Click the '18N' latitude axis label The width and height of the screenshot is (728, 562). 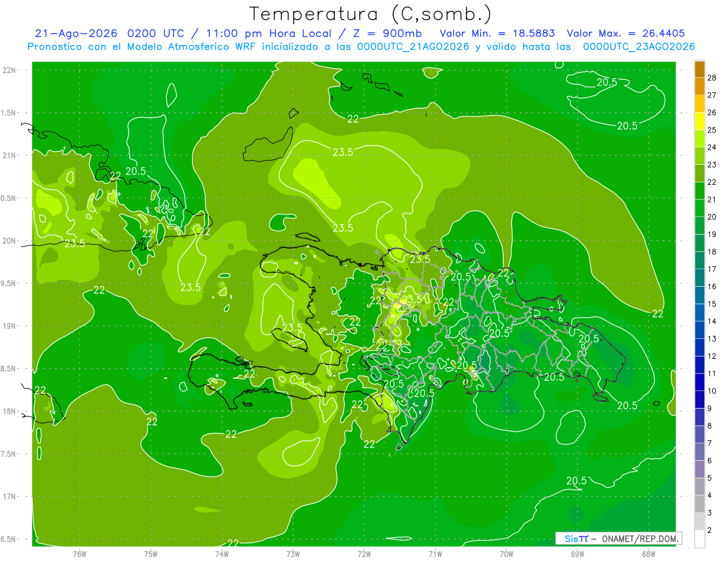(10, 412)
